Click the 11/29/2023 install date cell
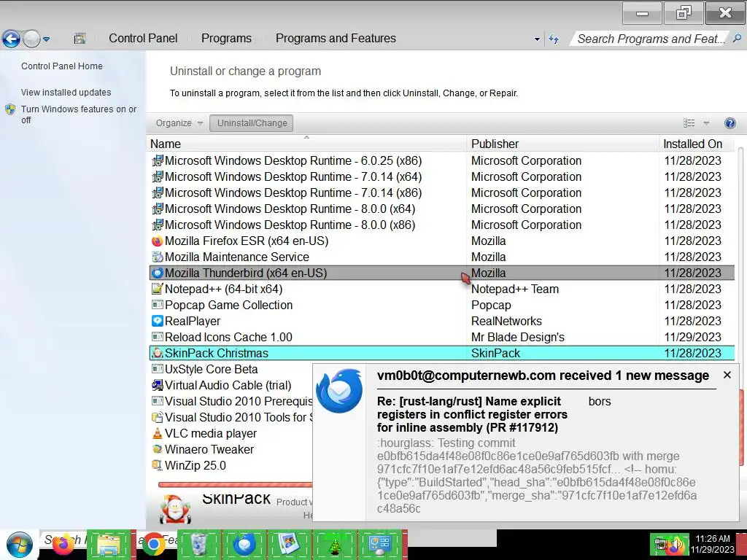This screenshot has width=747, height=560. [693, 337]
